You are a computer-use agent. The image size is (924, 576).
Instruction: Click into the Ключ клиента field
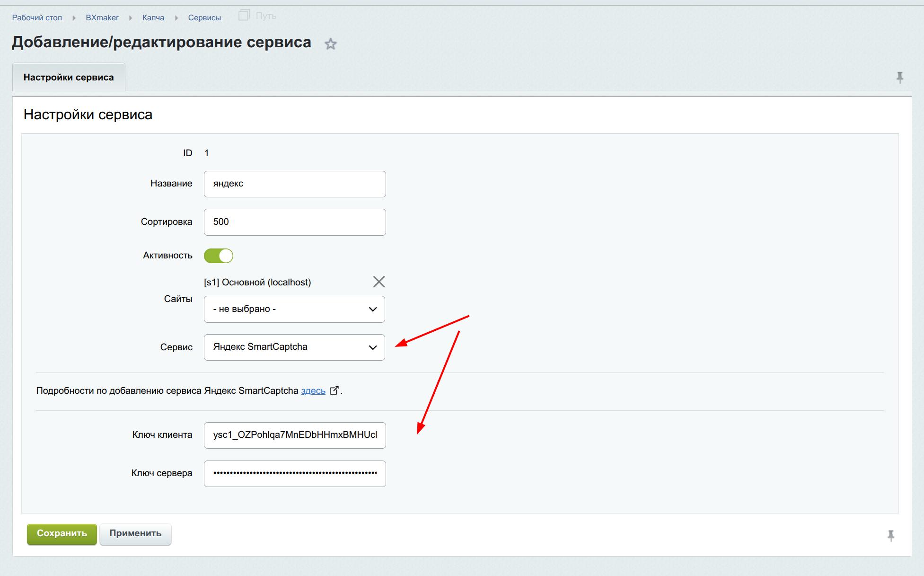click(294, 435)
